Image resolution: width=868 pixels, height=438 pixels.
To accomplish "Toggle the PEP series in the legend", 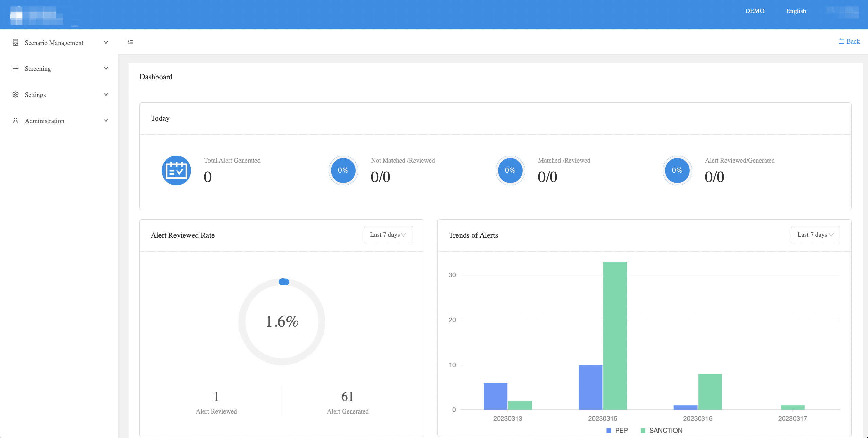I will pos(617,430).
